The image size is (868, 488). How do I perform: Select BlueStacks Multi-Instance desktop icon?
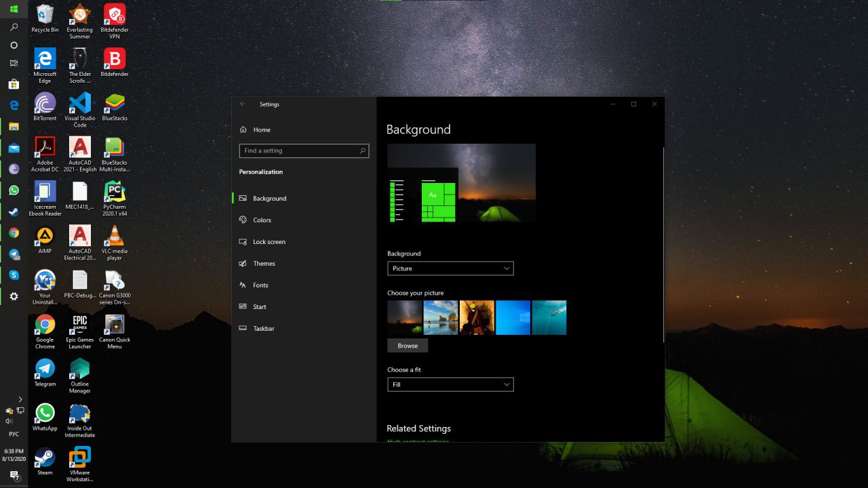click(115, 155)
